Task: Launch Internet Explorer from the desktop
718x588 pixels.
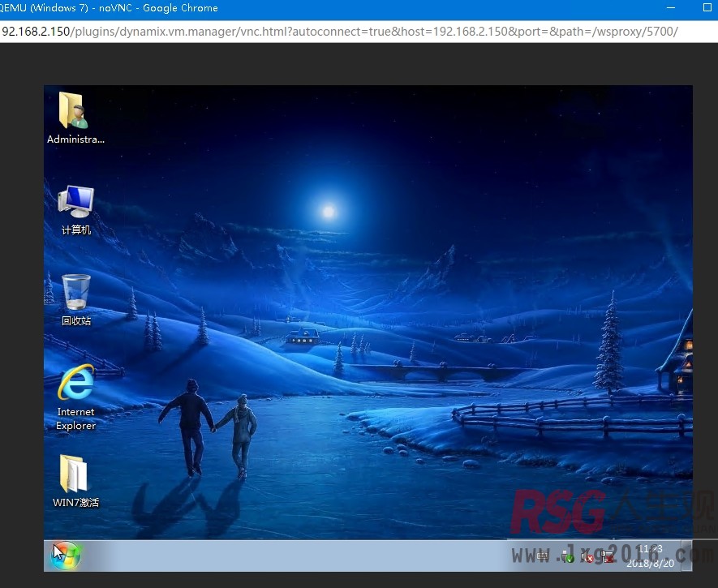Action: pyautogui.click(x=75, y=397)
